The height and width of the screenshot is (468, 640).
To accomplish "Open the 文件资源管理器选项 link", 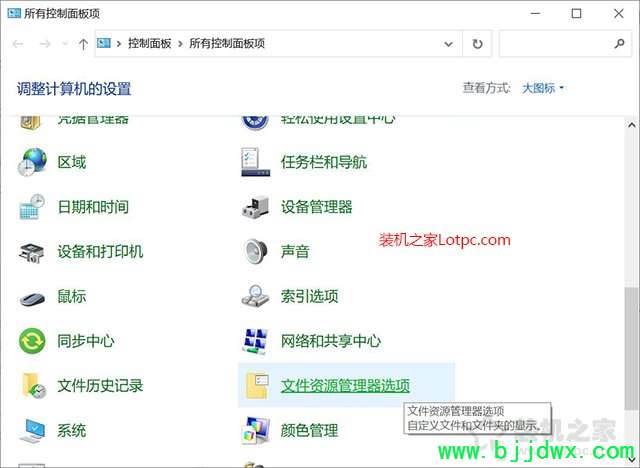I will coord(345,386).
